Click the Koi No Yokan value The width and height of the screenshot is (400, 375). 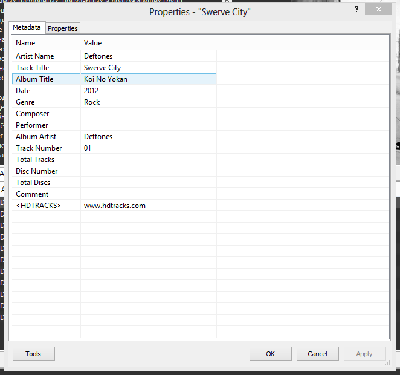[106, 79]
